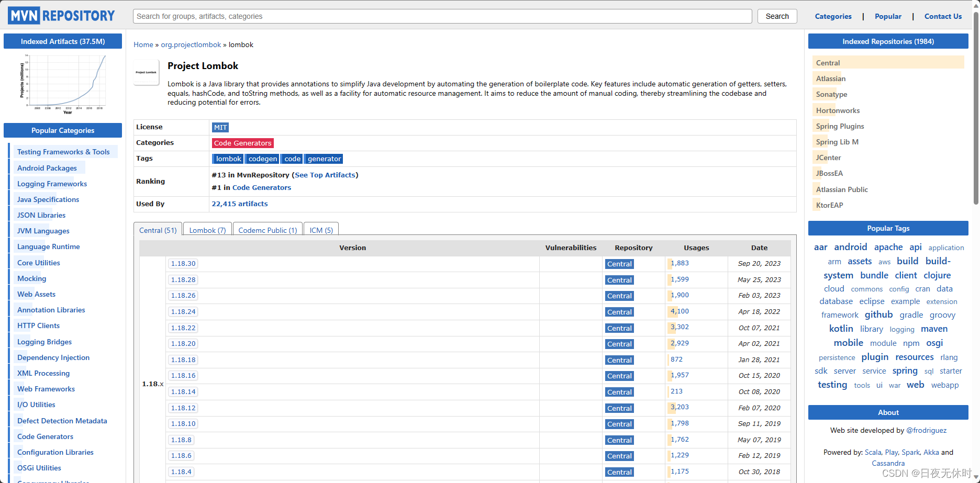Screen dimensions: 980x483
Task: Click Central repository badge for 1.18.22
Action: point(619,328)
